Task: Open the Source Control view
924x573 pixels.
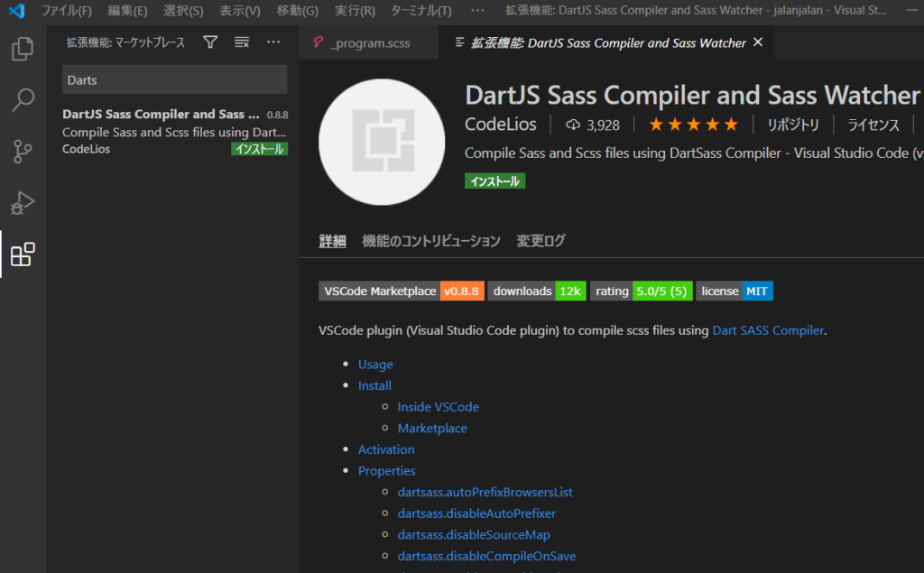Action: click(23, 152)
